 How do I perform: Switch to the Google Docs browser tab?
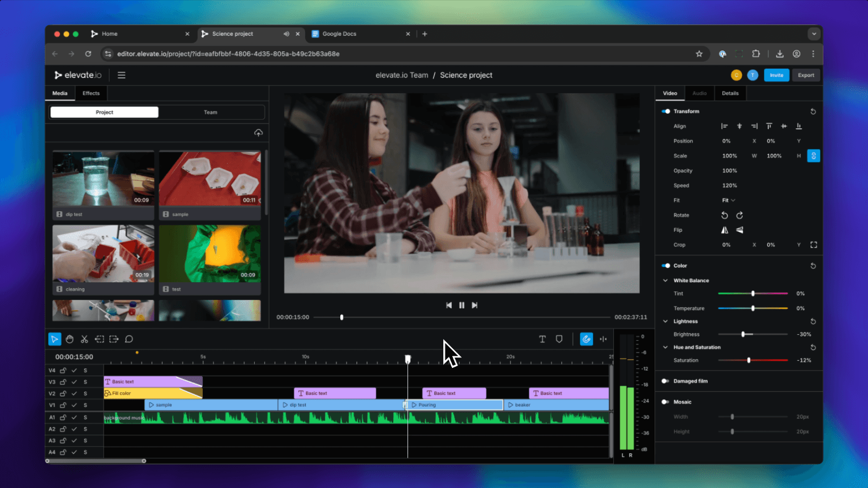(x=361, y=34)
